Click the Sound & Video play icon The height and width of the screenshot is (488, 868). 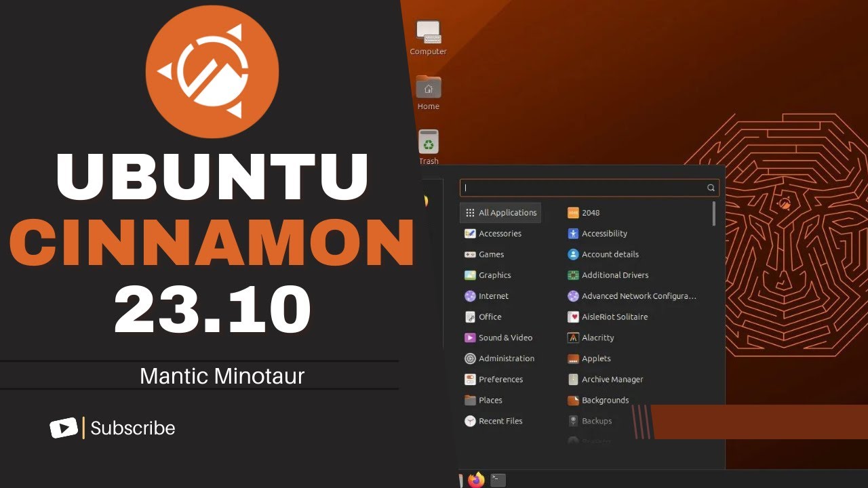tap(470, 338)
